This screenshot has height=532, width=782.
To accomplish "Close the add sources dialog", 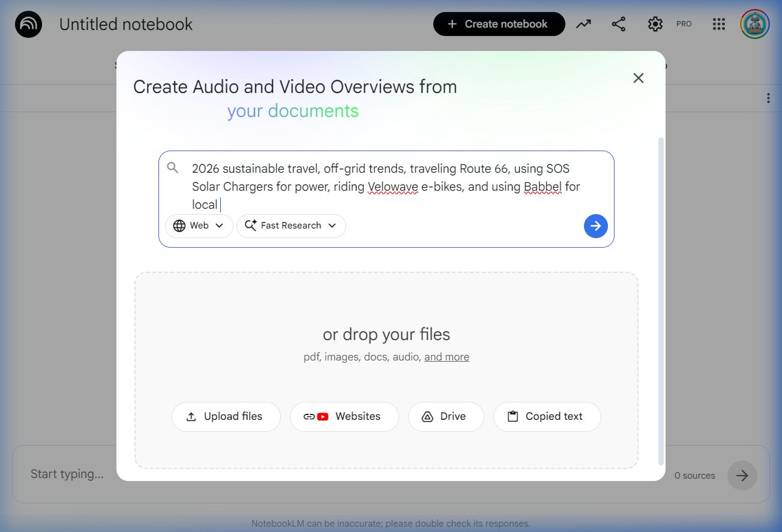I will [x=639, y=78].
